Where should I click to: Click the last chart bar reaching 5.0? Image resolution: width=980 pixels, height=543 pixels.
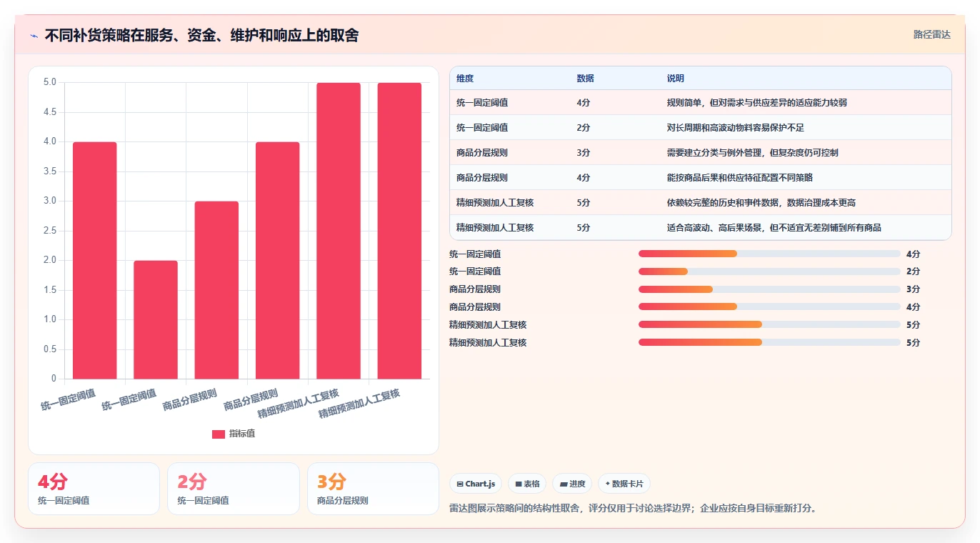(x=399, y=231)
